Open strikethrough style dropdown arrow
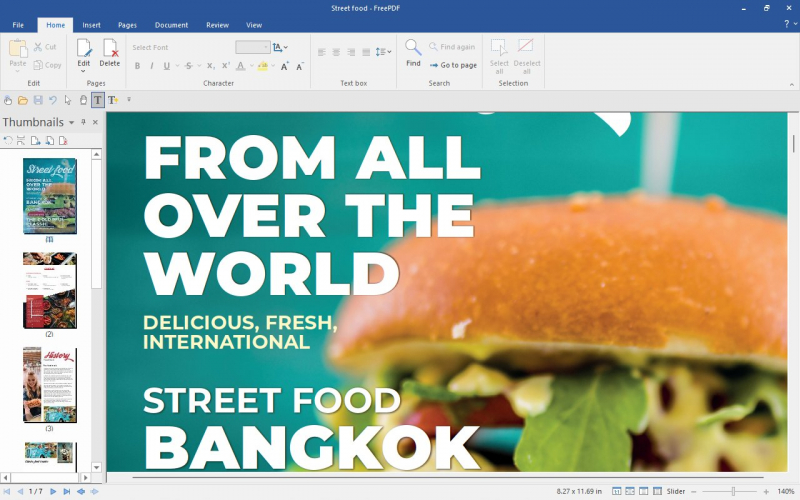 pos(199,66)
